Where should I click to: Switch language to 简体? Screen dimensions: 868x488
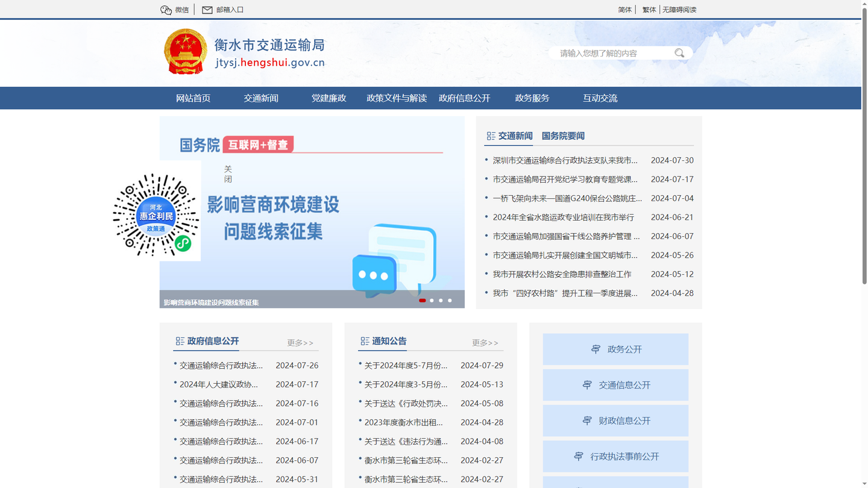point(625,10)
